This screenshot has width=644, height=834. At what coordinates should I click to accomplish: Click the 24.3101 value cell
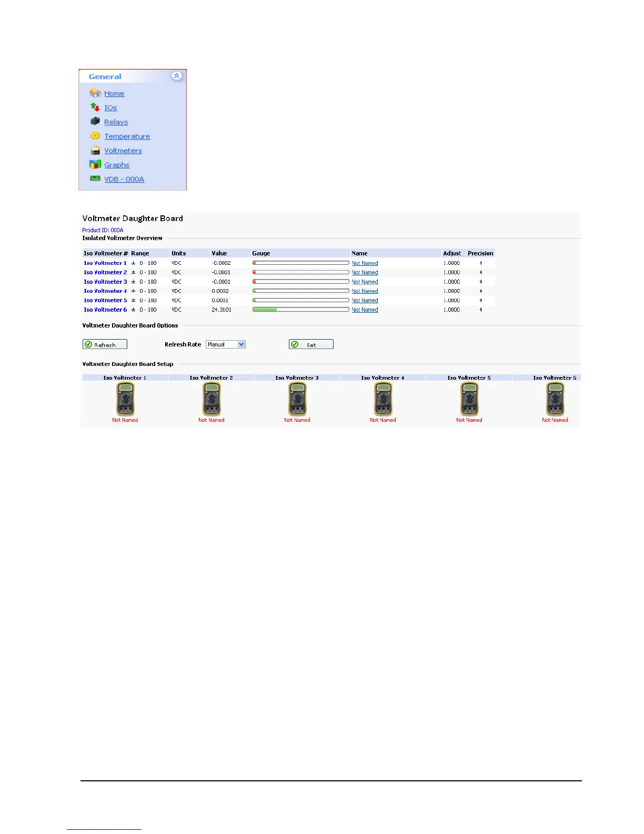tap(222, 310)
